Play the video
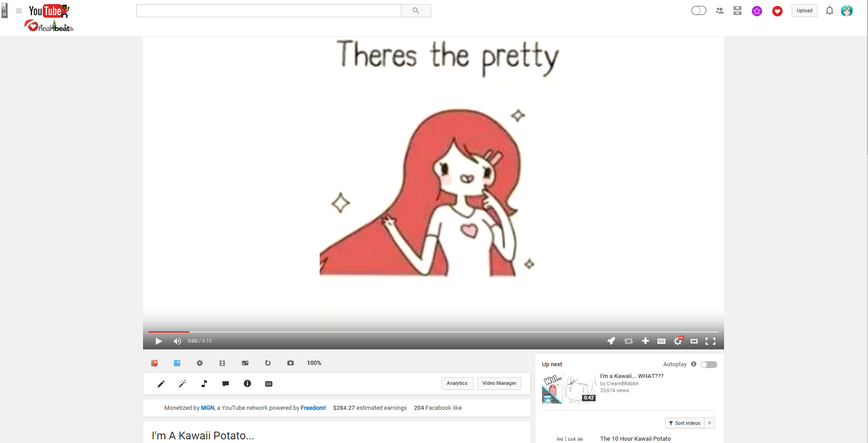Image resolution: width=868 pixels, height=443 pixels. (x=158, y=341)
